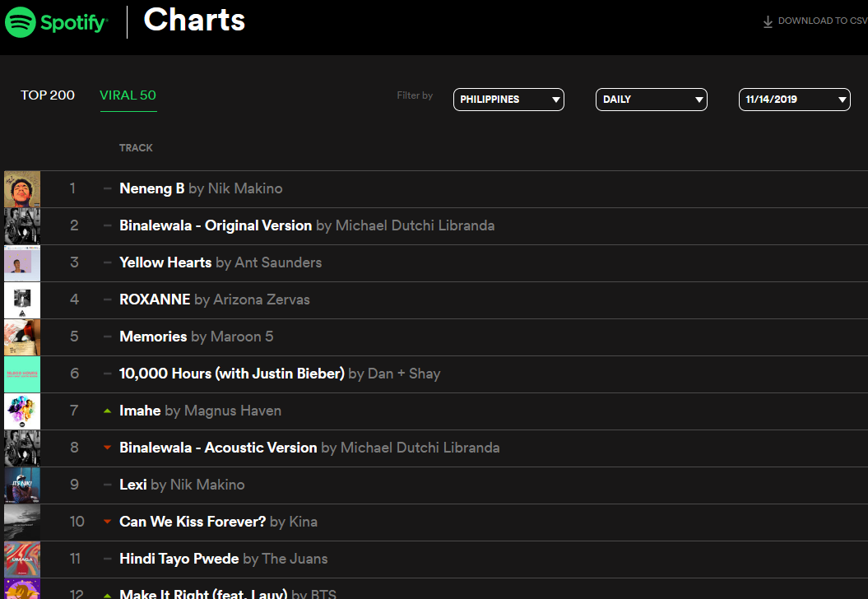The height and width of the screenshot is (599, 868).
Task: Click Lexi by Nik Makino
Action: 182,485
